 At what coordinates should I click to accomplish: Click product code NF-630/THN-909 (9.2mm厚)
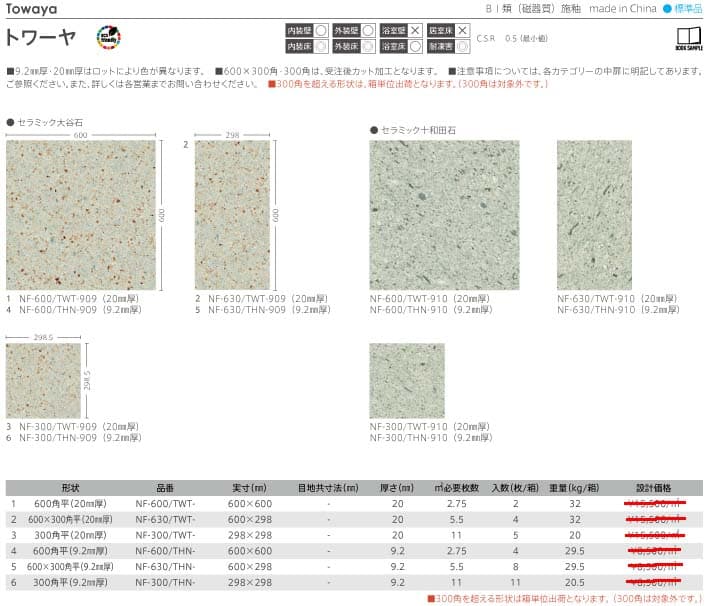269,310
